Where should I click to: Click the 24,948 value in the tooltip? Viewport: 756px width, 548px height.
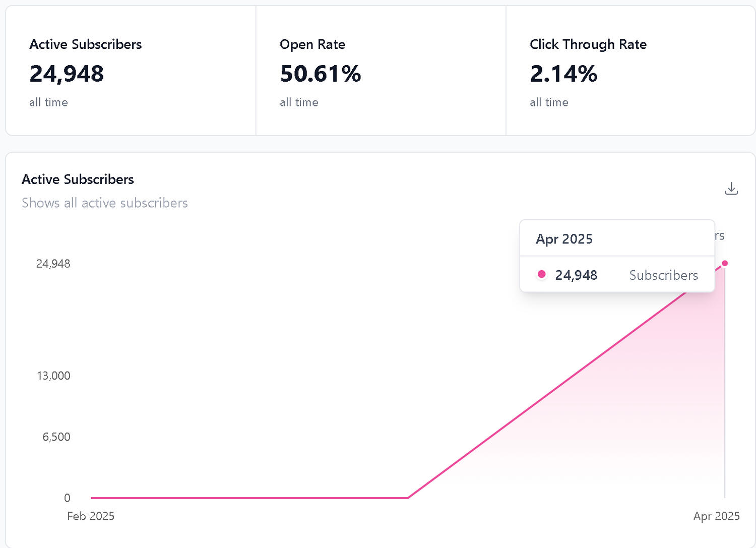tap(576, 275)
